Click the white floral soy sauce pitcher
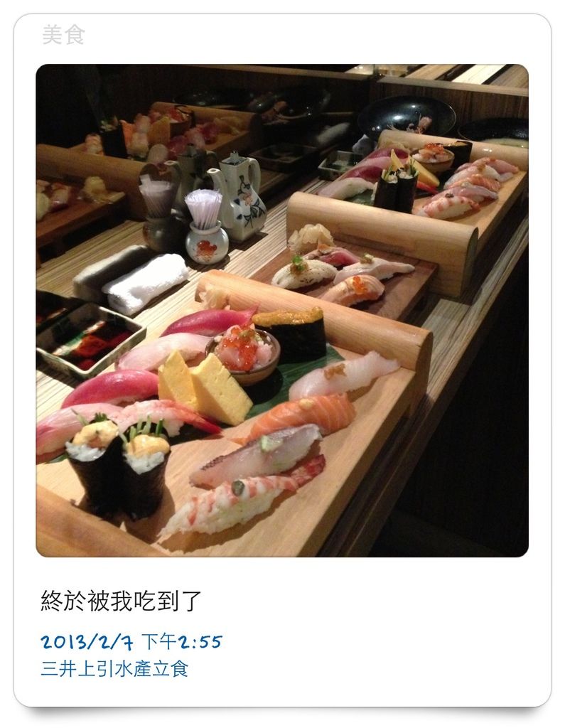Viewport: 565px width, 728px height. click(237, 198)
